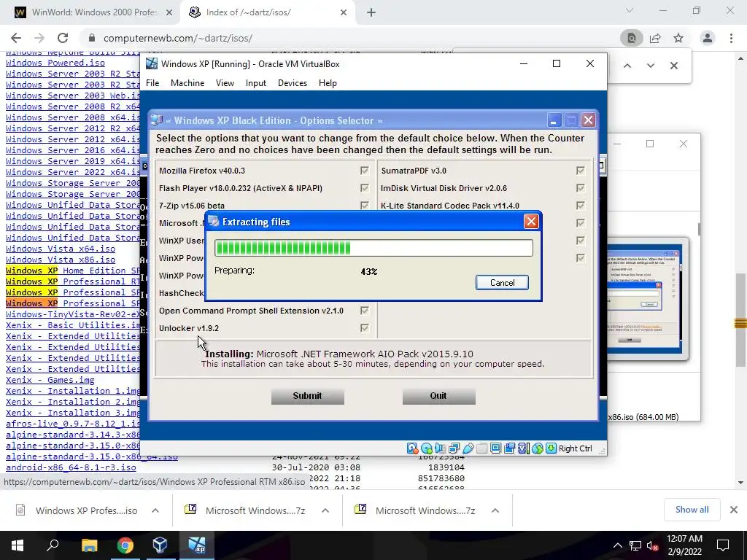Open the notification center icon
Viewport: 747px width, 560px height.
(723, 545)
